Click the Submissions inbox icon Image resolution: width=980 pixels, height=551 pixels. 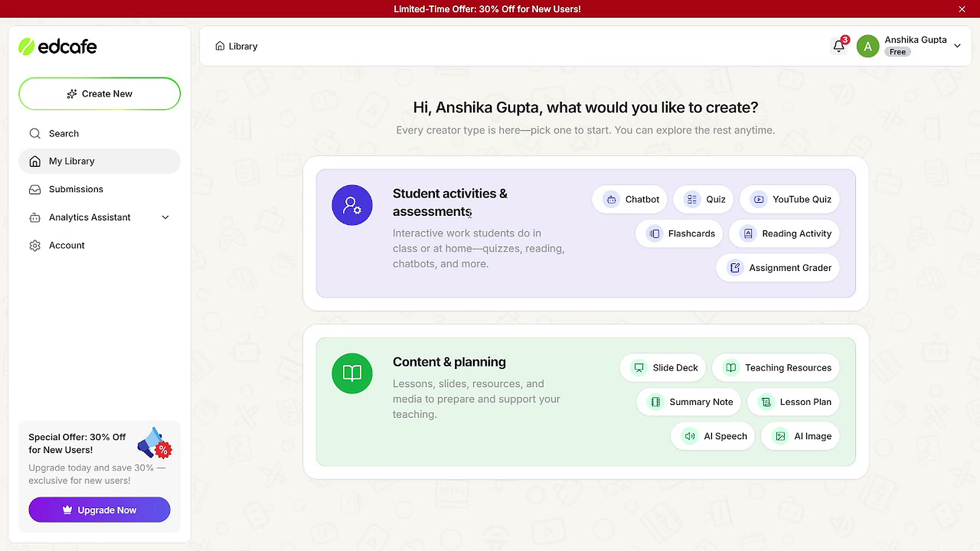pos(35,189)
